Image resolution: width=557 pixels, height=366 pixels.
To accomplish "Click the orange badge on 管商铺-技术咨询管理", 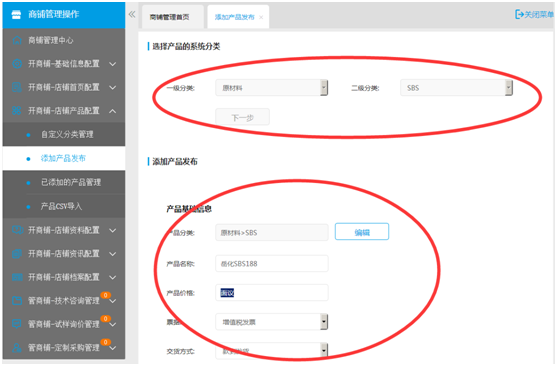I will [106, 295].
